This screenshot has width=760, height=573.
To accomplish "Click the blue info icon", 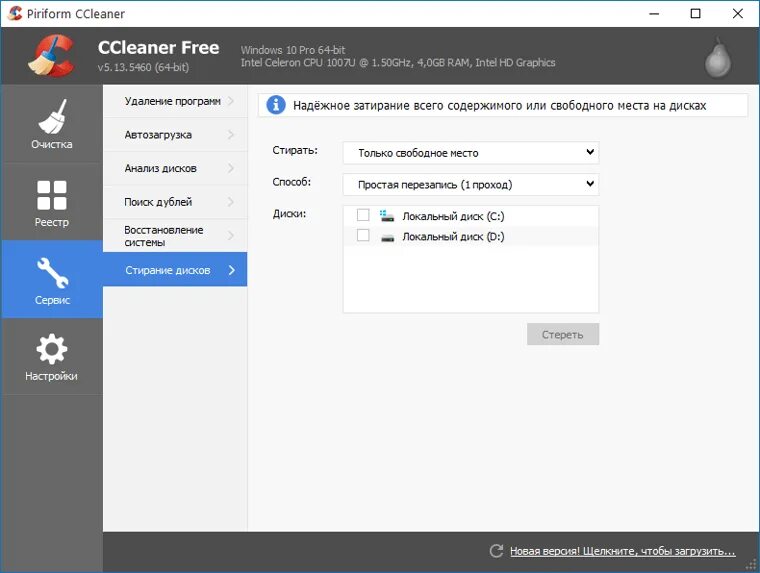I will pyautogui.click(x=276, y=105).
